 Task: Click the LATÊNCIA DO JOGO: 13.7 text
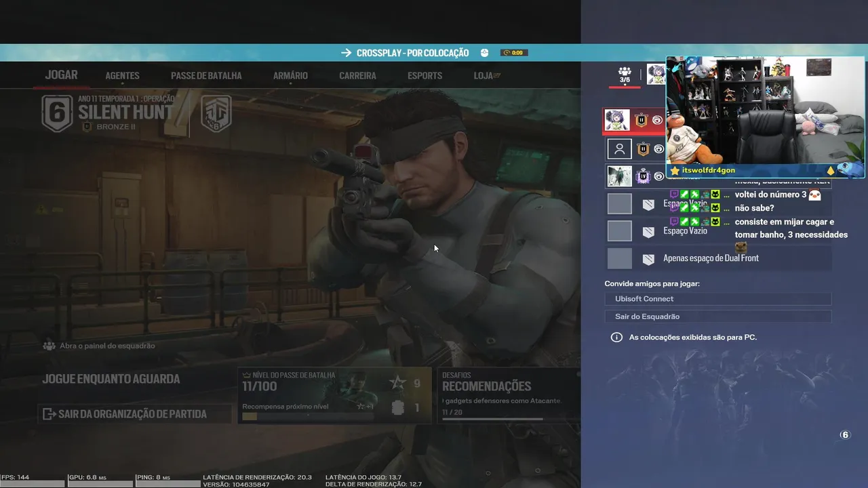[x=363, y=477]
